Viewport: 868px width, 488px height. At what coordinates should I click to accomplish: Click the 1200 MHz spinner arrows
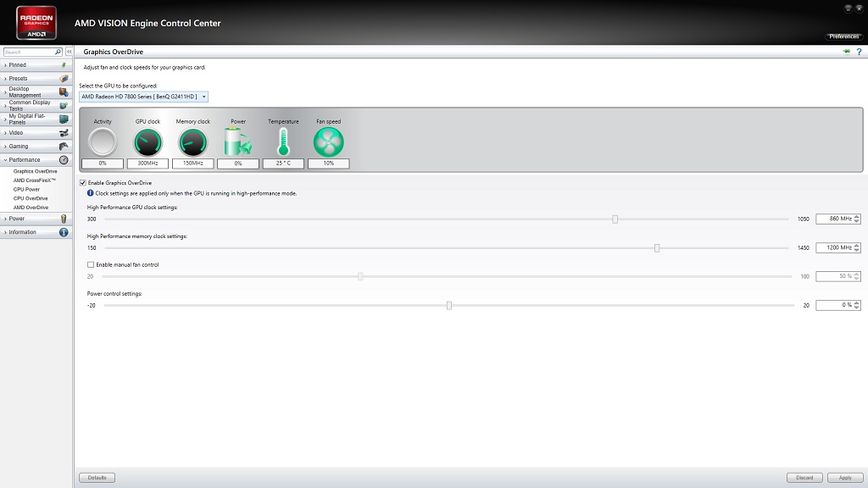(857, 247)
